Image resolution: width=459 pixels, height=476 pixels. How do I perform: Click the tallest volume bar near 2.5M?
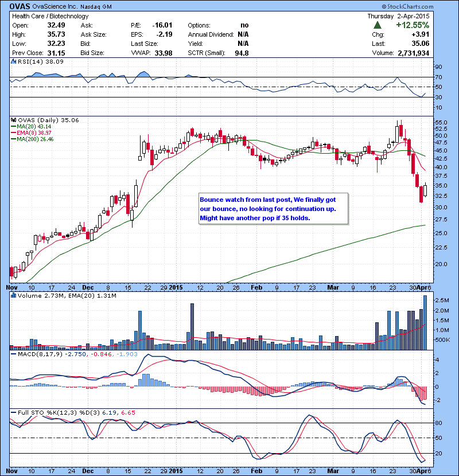425,323
